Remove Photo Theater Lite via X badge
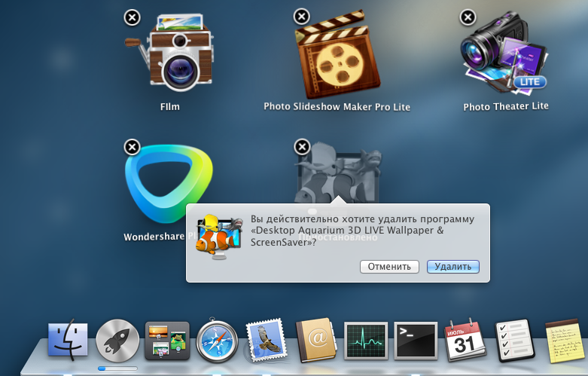588x376 pixels. tap(468, 17)
